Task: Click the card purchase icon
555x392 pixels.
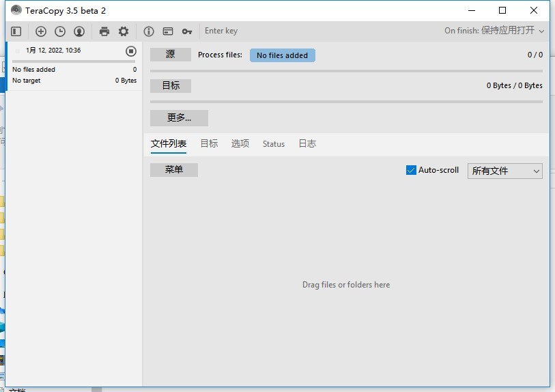Action: (168, 31)
